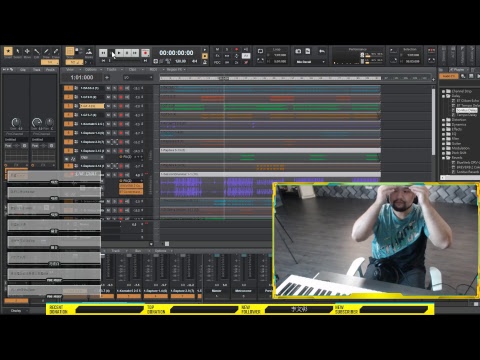The height and width of the screenshot is (360, 480).
Task: Switch Inspector to the Track tab
Action: click(x=37, y=70)
